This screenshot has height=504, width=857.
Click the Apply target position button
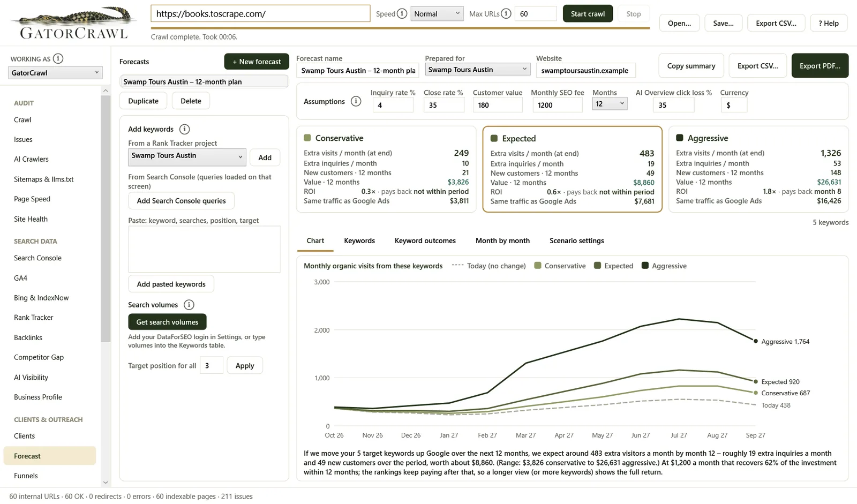tap(245, 365)
